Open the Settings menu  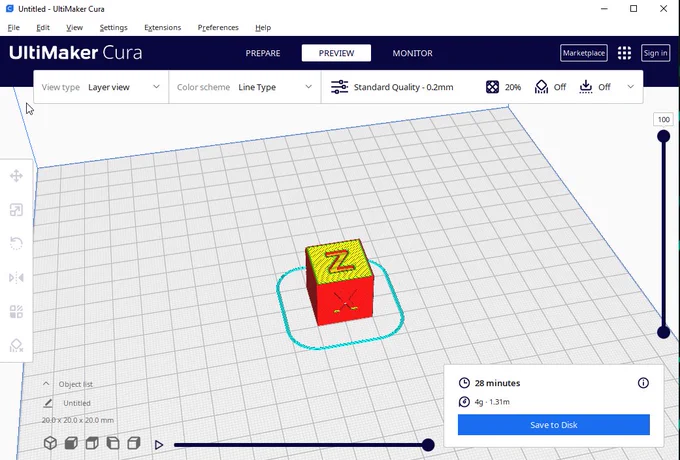point(113,27)
